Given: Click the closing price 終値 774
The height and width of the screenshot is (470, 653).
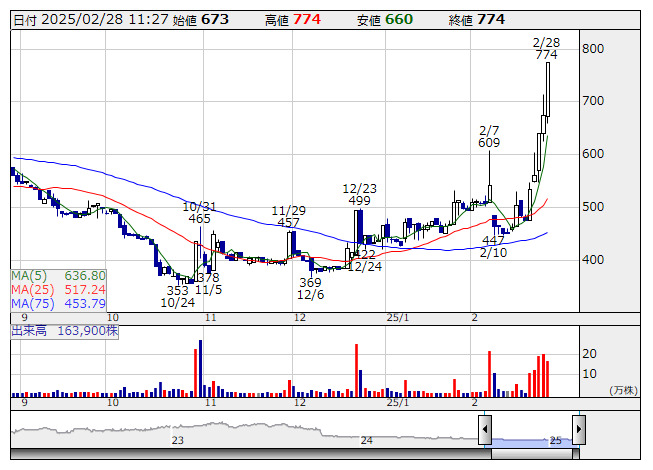Looking at the screenshot, I should coord(476,20).
